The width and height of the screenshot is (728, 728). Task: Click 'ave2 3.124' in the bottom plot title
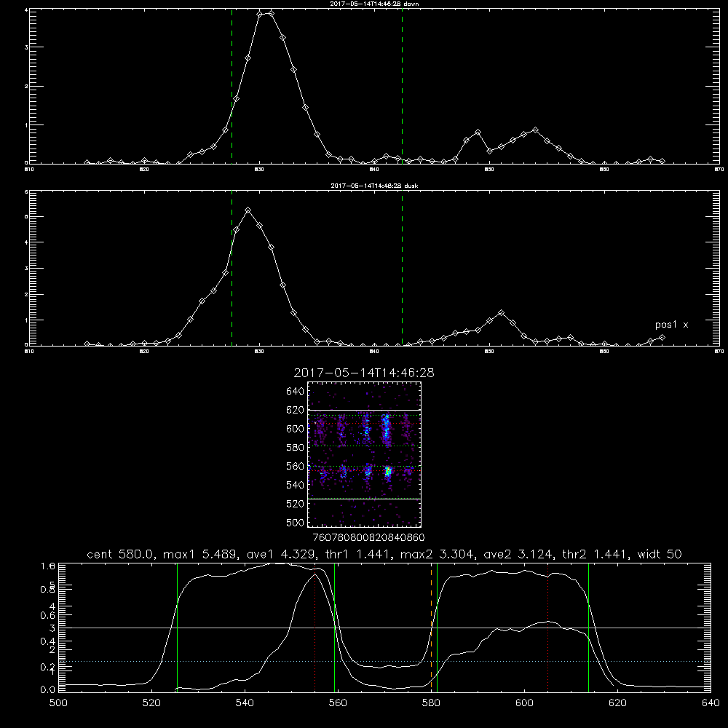coord(518,554)
